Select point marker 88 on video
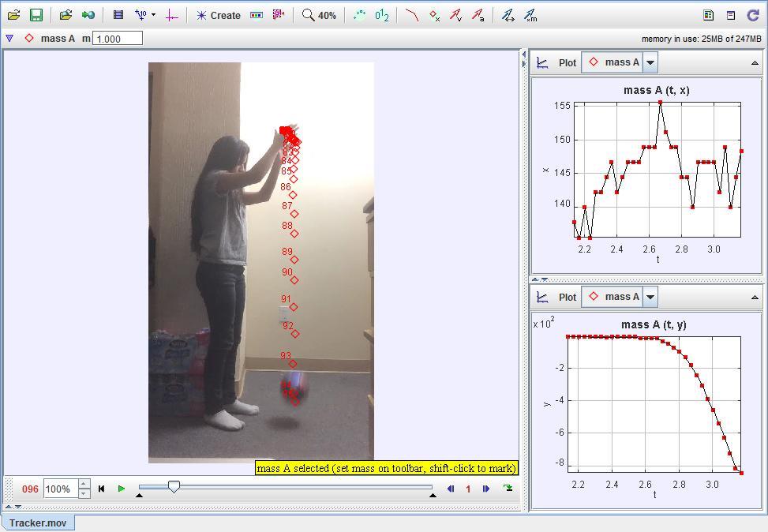Screen dimensions: 768x532 (294, 234)
